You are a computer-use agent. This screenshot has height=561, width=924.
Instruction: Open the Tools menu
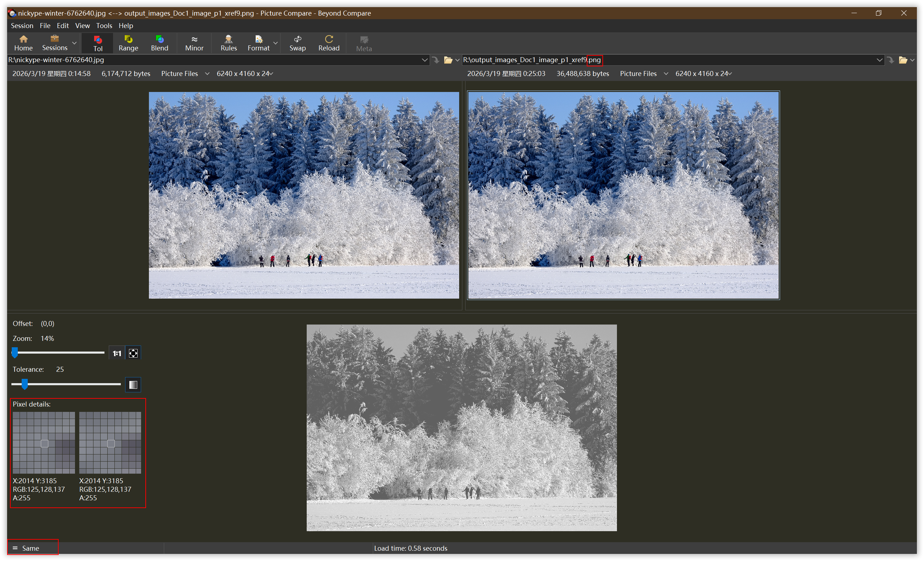(x=104, y=26)
